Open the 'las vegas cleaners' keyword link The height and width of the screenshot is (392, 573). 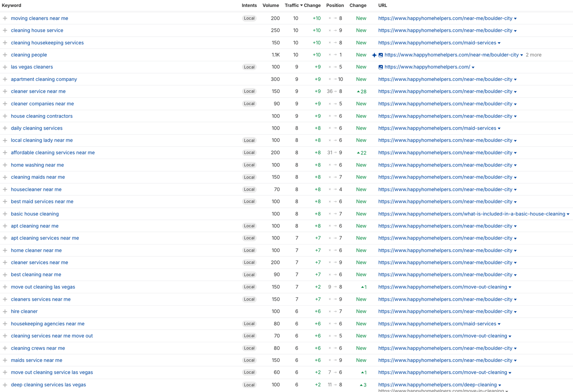click(32, 67)
